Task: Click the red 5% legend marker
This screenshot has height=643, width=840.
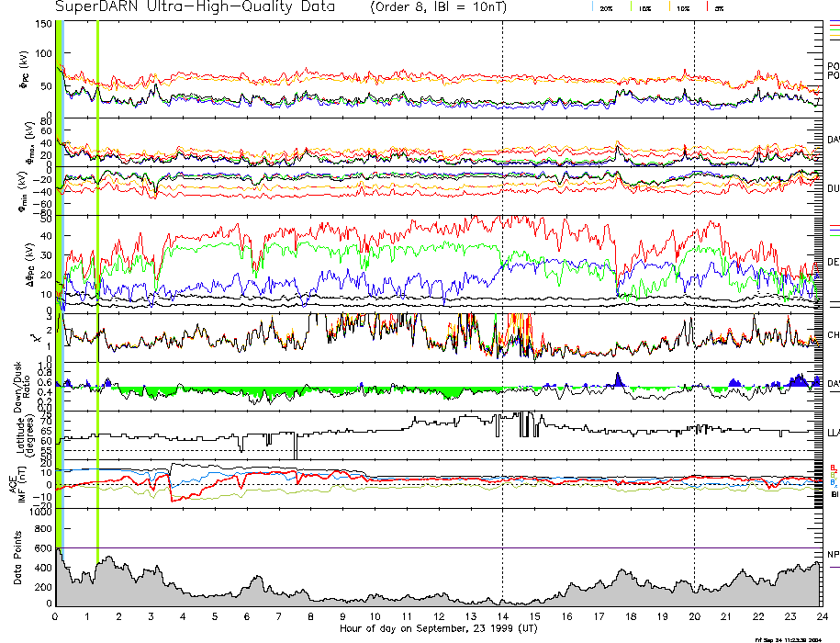Action: 706,7
